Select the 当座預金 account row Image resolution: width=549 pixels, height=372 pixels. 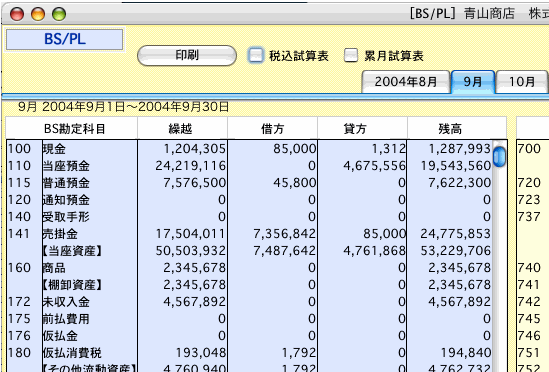pyautogui.click(x=249, y=165)
